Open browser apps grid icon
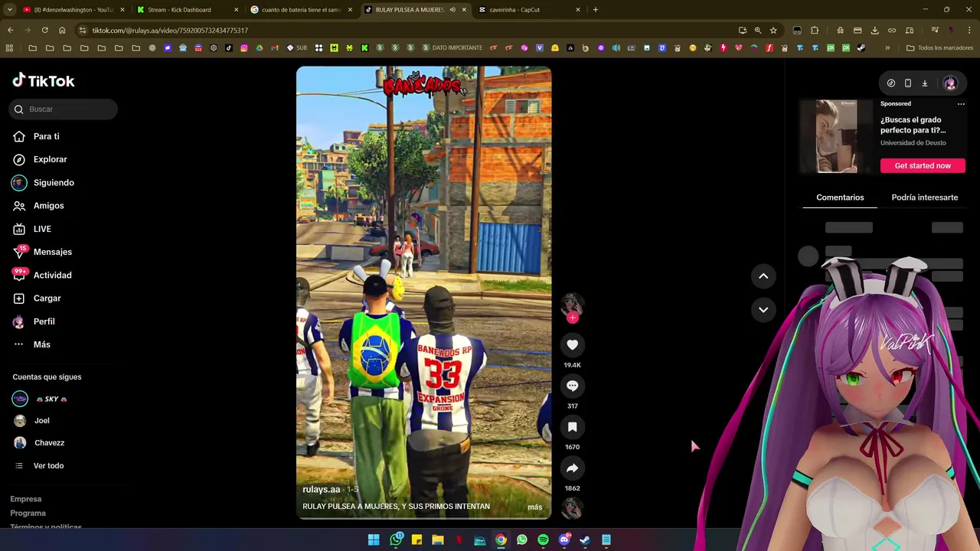Viewport: 980px width, 551px height. (x=9, y=48)
